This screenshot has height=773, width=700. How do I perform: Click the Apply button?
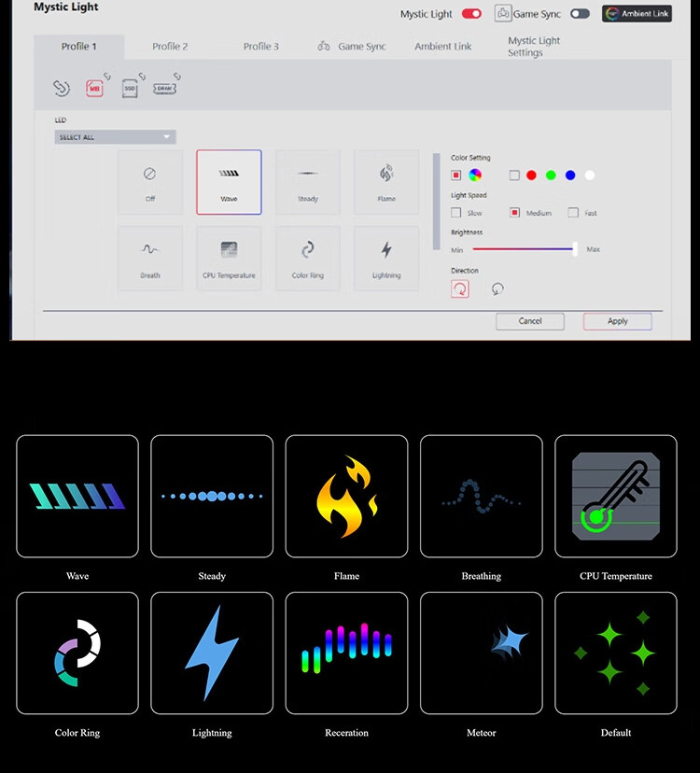pos(617,321)
